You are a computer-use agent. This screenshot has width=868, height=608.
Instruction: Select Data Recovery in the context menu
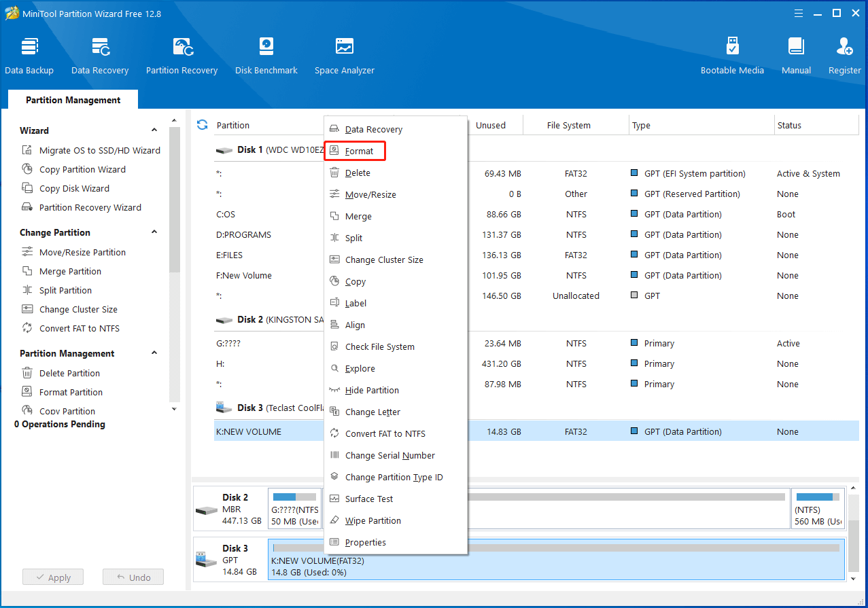(x=395, y=129)
